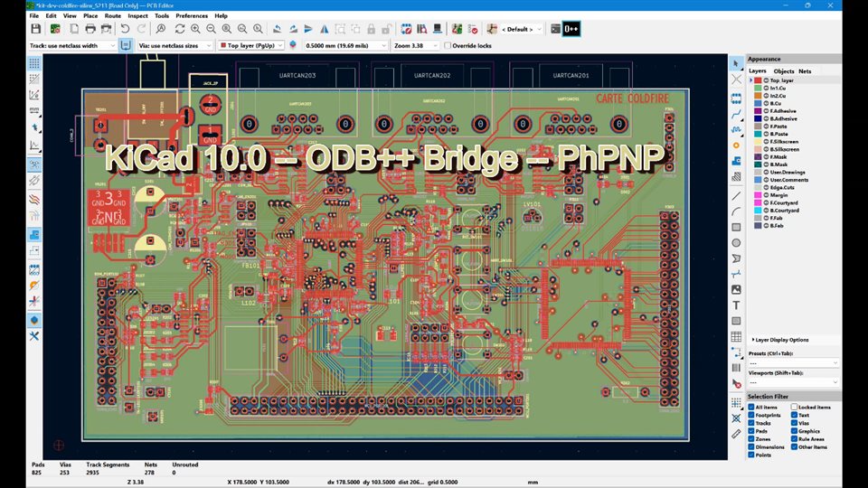
Task: Select the Add Vias tool
Action: tap(736, 145)
